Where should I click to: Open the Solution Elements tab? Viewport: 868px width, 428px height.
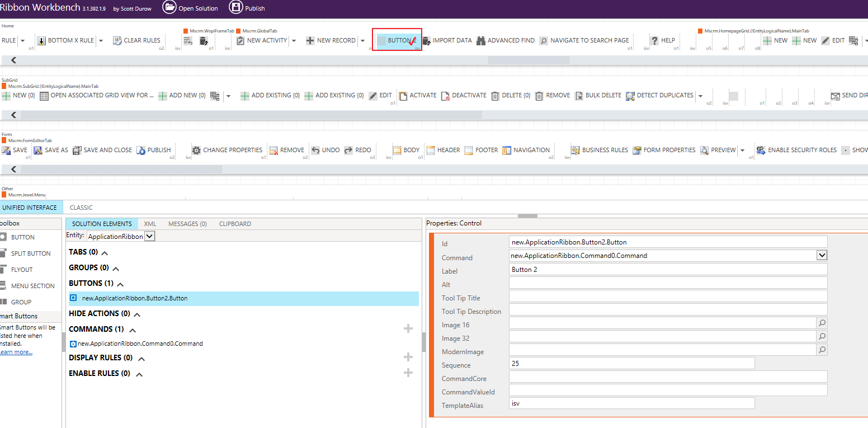tap(102, 224)
